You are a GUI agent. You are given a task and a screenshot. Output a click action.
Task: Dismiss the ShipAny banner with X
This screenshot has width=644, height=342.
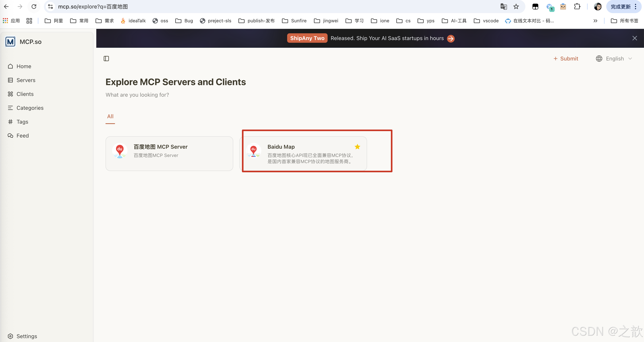[x=635, y=38]
